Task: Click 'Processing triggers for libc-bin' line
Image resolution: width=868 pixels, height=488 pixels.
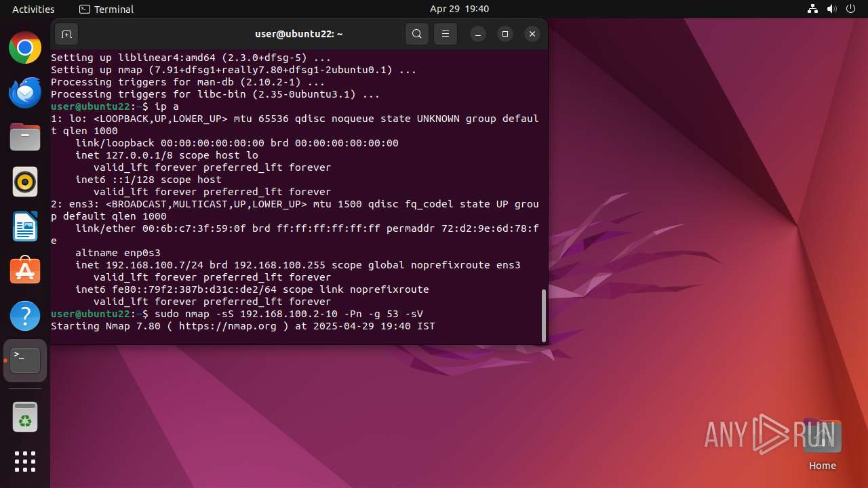Action: (216, 94)
